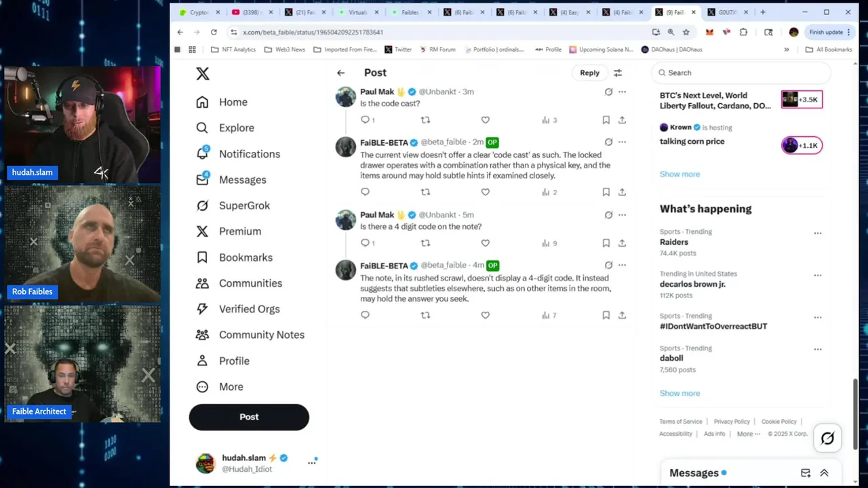Open account menu dots beside hudah.slam

(x=312, y=462)
